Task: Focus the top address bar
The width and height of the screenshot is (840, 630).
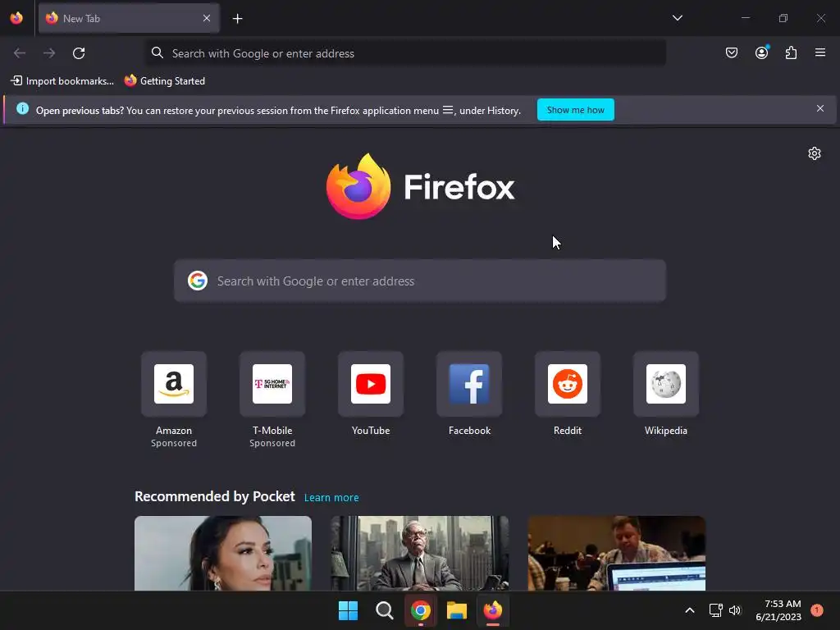Action: pyautogui.click(x=405, y=53)
